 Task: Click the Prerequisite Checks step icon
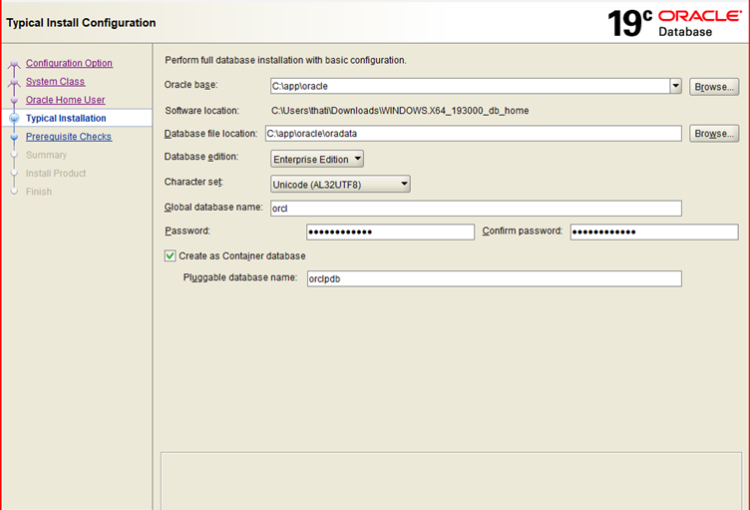coord(13,137)
